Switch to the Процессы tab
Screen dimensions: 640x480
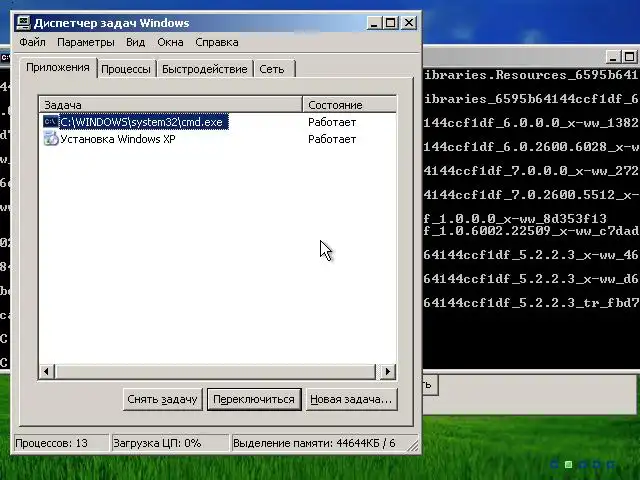point(126,69)
